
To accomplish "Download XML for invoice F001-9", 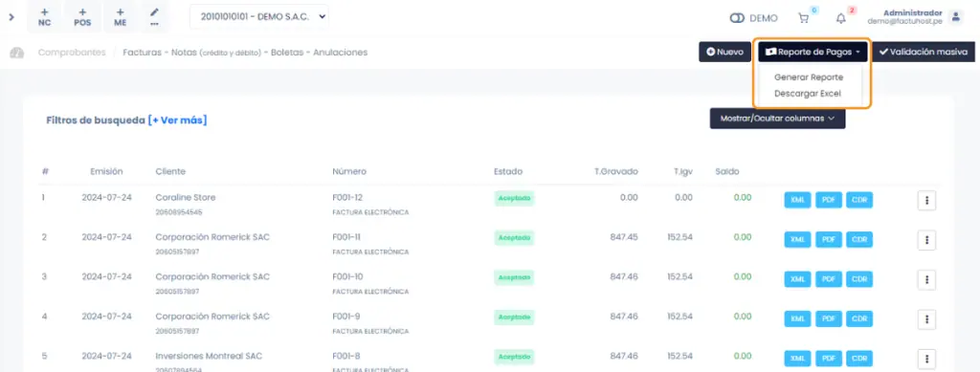I will pos(797,319).
